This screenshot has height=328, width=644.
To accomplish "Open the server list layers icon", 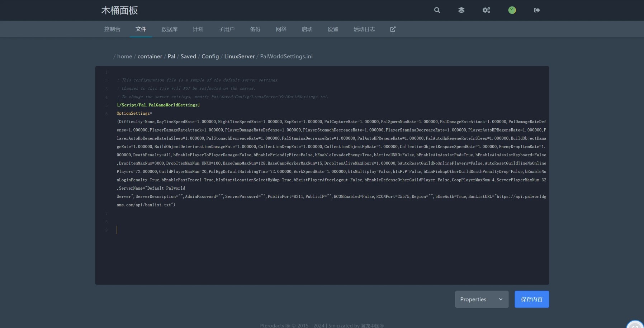I will click(461, 10).
